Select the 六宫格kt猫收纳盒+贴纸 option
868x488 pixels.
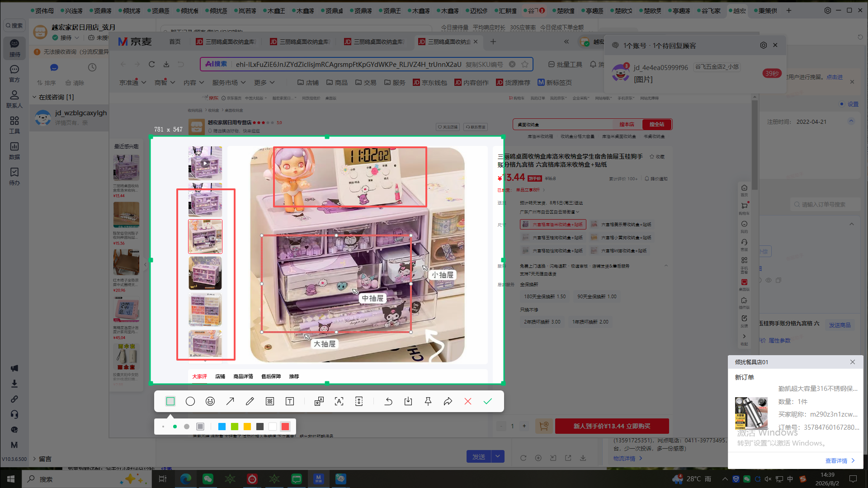click(x=618, y=251)
